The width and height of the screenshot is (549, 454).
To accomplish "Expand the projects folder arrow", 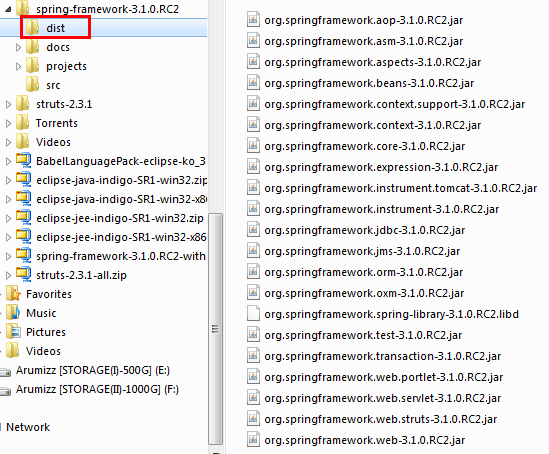I will (19, 66).
